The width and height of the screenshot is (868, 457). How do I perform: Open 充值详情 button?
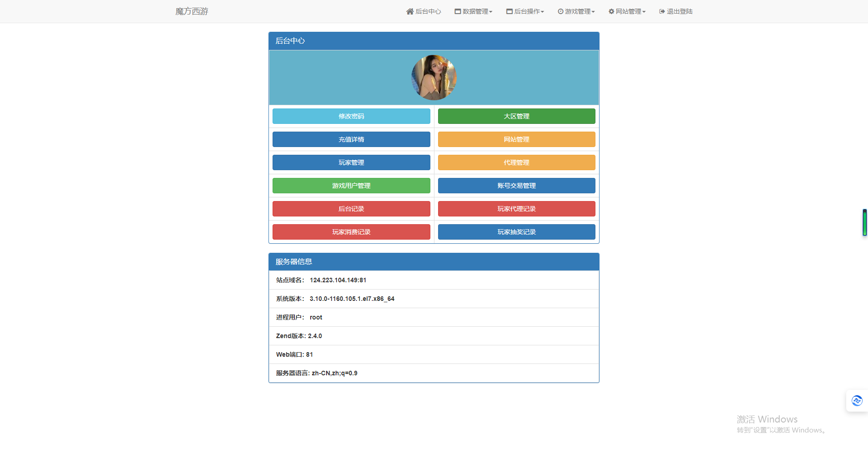click(351, 139)
